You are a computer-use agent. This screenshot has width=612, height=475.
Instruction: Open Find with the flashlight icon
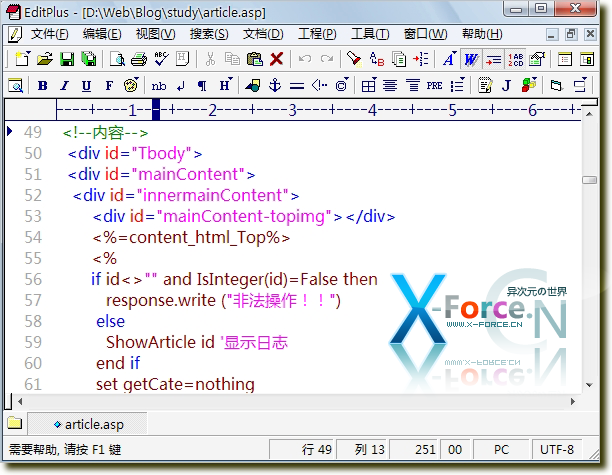(x=354, y=59)
